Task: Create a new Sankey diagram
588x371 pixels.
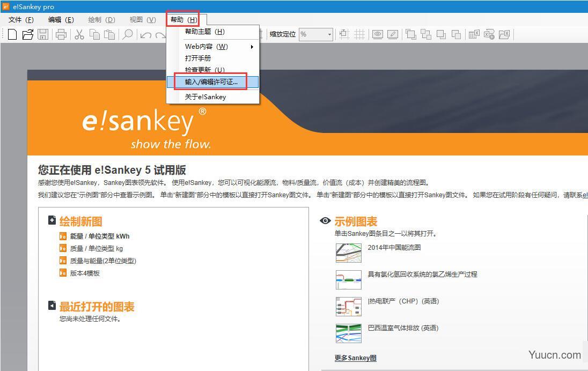Action: click(12, 34)
